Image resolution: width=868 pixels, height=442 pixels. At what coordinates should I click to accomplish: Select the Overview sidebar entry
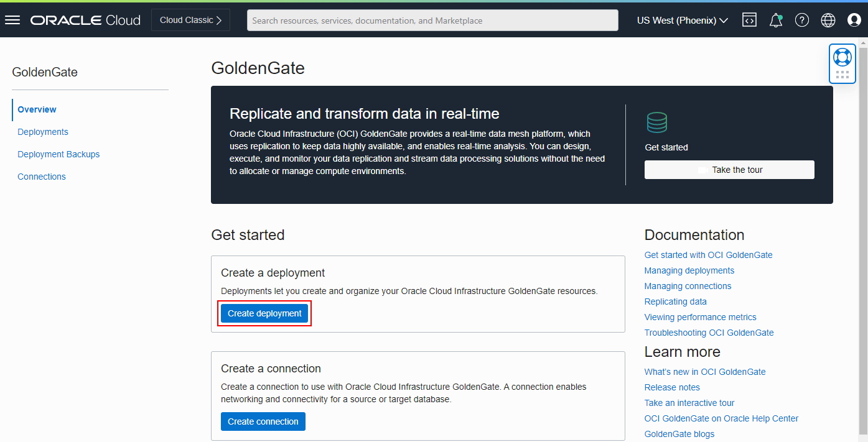pyautogui.click(x=37, y=109)
